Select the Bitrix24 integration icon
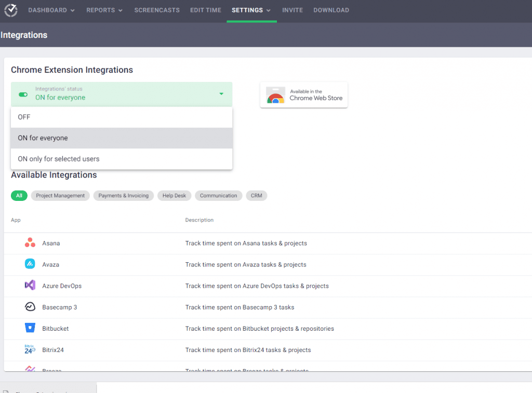 coord(29,349)
